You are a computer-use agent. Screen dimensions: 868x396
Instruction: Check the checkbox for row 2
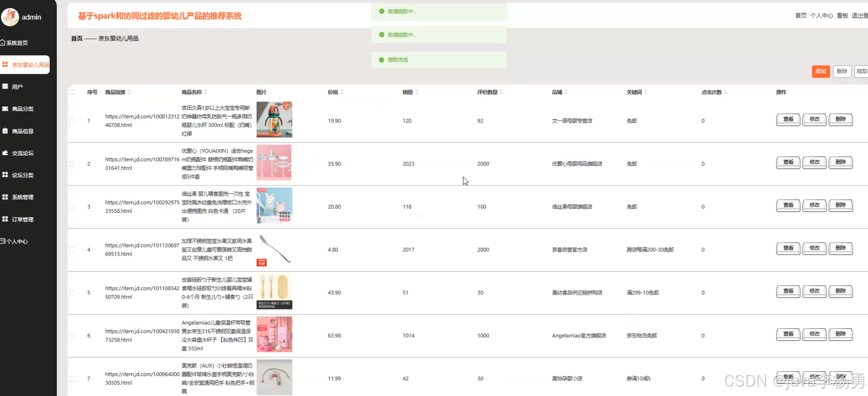(72, 164)
